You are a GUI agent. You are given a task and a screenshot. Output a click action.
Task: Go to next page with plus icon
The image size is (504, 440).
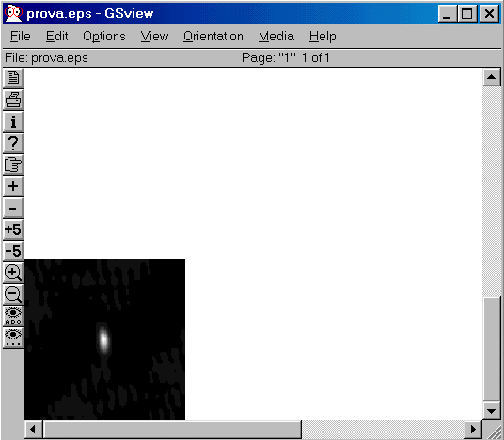13,186
